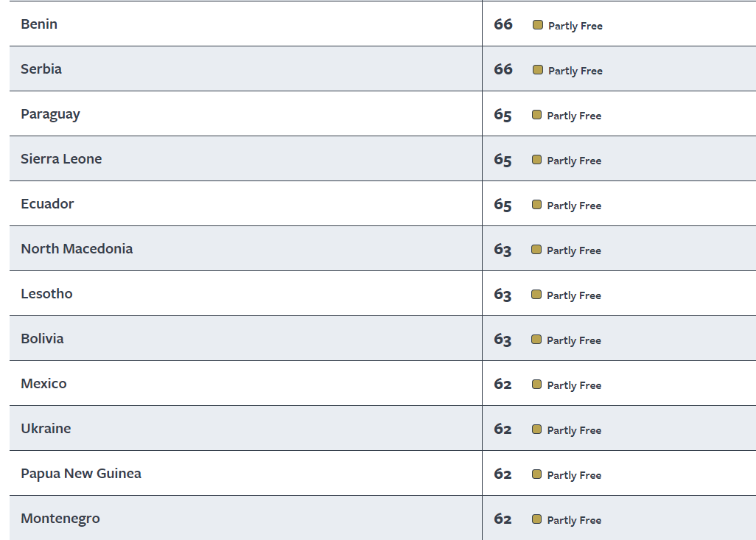756x540 pixels.
Task: Open the North Macedonia link
Action: pyautogui.click(x=77, y=248)
